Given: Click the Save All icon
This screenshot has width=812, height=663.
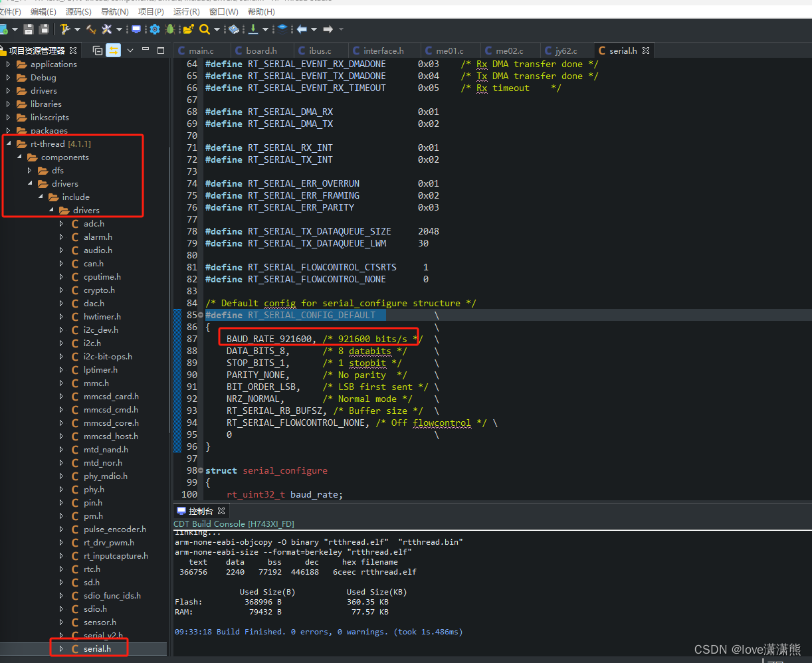Looking at the screenshot, I should (x=45, y=29).
